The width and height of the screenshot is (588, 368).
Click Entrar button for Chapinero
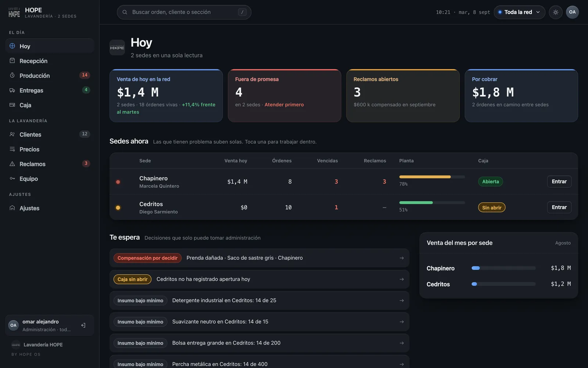click(x=559, y=181)
